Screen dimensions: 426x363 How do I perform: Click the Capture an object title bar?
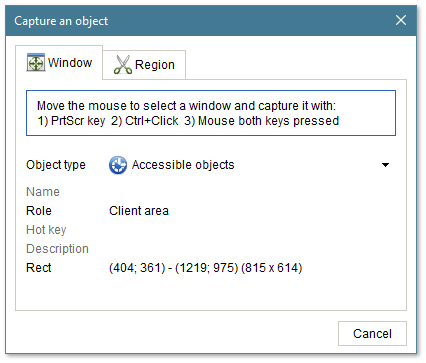(200, 21)
